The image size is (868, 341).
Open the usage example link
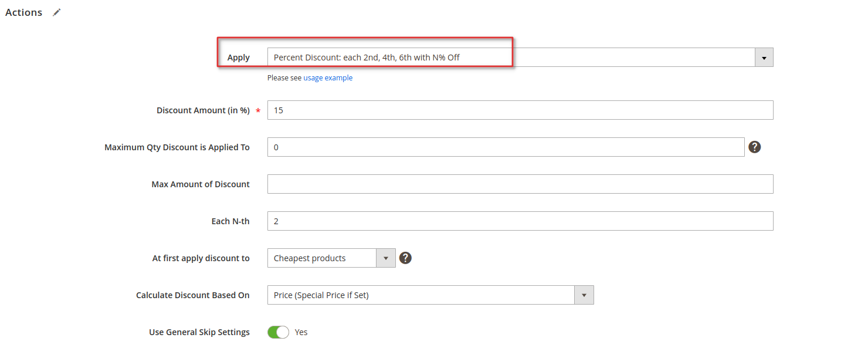tap(328, 78)
